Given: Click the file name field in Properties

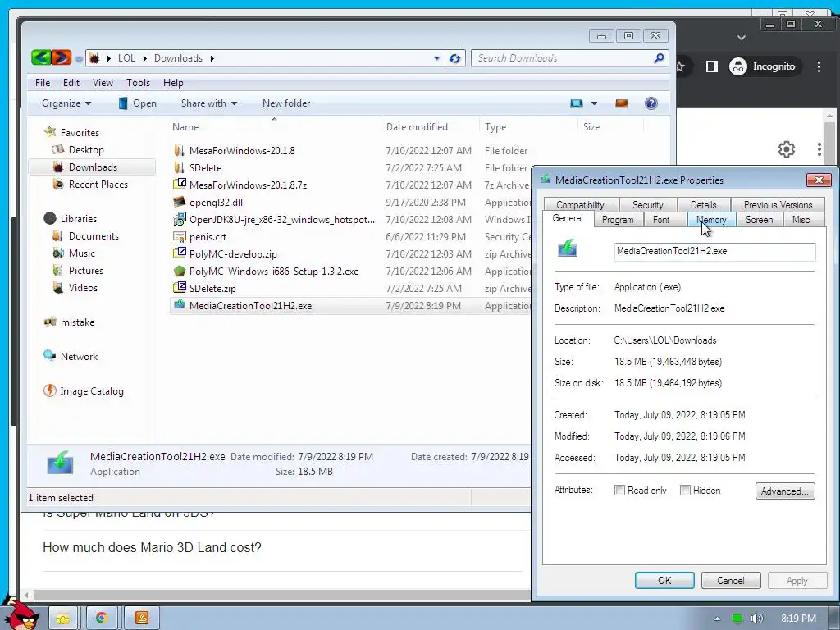Looking at the screenshot, I should pyautogui.click(x=714, y=251).
